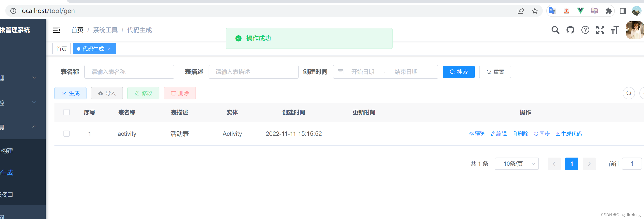This screenshot has height=219, width=644.
Task: Bookmark page with star icon
Action: click(x=535, y=11)
